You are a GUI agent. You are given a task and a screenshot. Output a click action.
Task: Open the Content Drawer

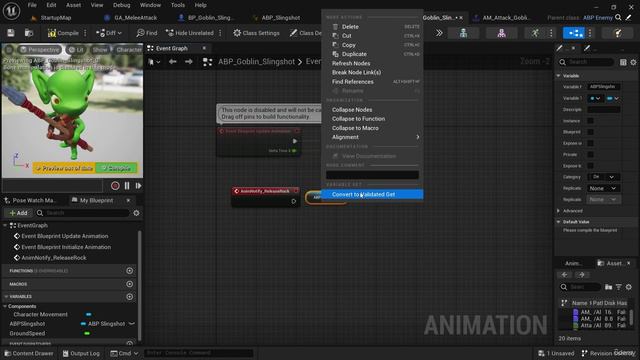point(29,353)
